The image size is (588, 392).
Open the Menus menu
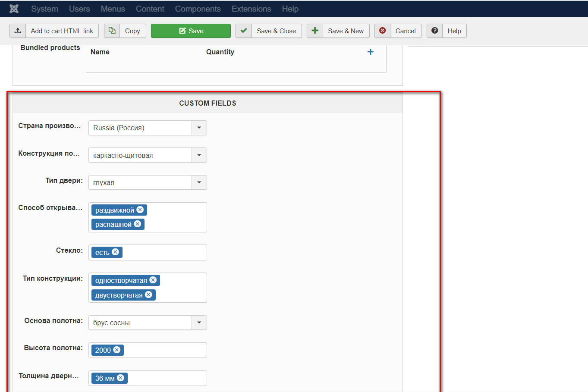[x=113, y=9]
